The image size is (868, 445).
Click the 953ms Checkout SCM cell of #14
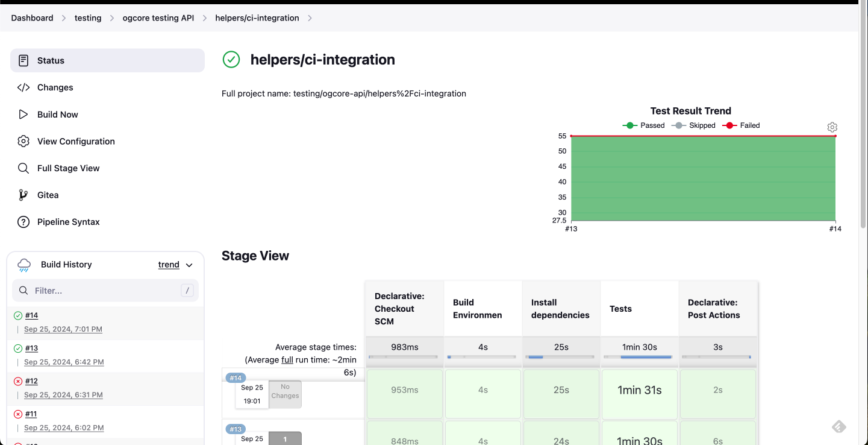click(405, 394)
